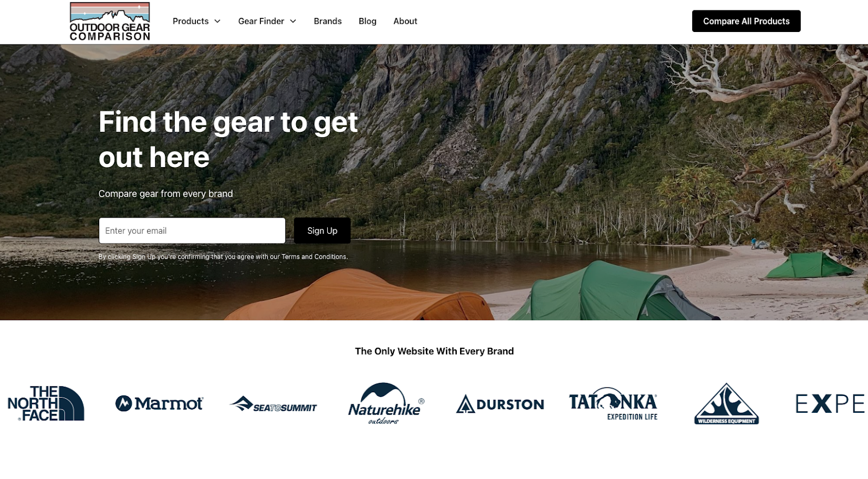Focus the Enter your email field
The image size is (868, 479).
pos(192,231)
